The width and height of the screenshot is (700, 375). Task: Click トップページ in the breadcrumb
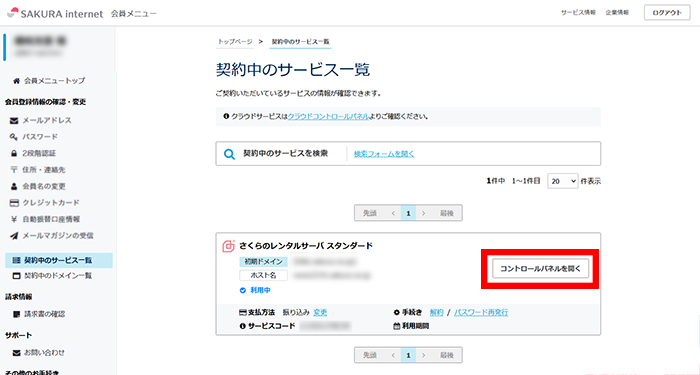coord(235,42)
